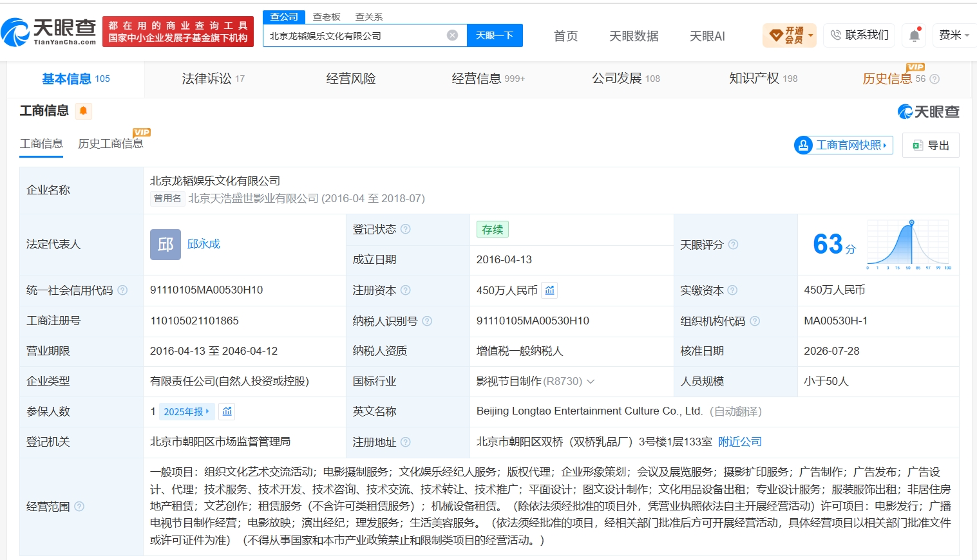The height and width of the screenshot is (560, 977).
Task: Open the chart icon beside 450万人民币 registered capital
Action: (549, 290)
